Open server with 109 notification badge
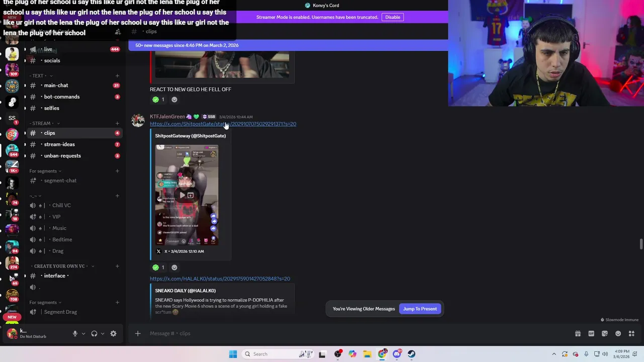 point(12,70)
